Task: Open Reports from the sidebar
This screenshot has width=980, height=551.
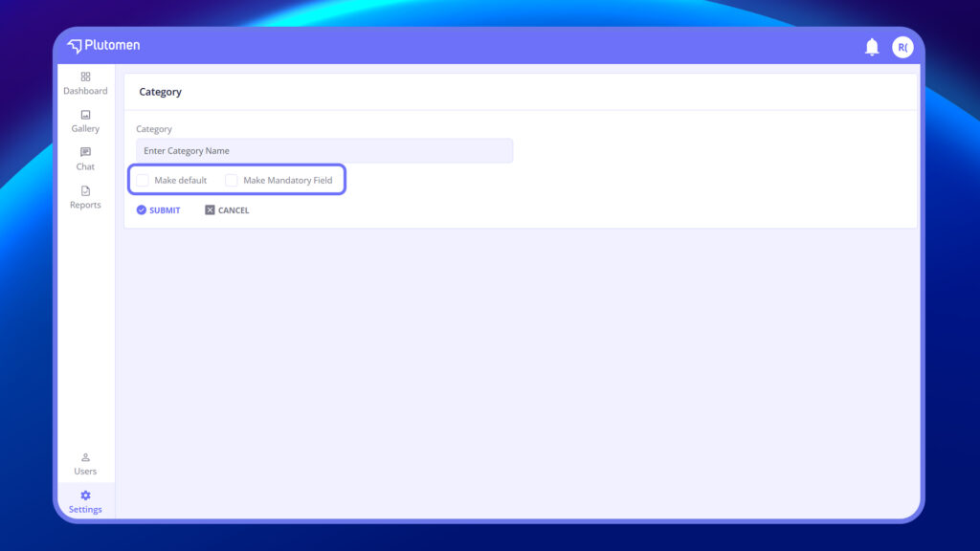Action: (x=85, y=197)
